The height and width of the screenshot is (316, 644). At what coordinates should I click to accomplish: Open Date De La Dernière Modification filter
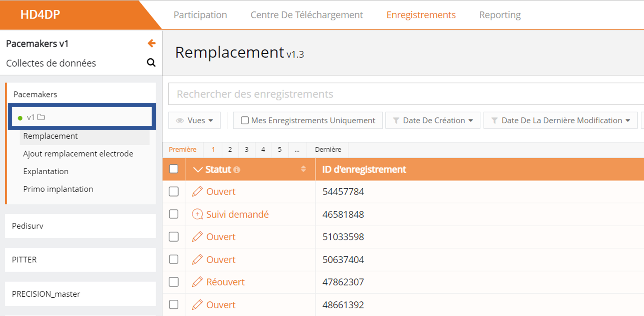point(561,120)
